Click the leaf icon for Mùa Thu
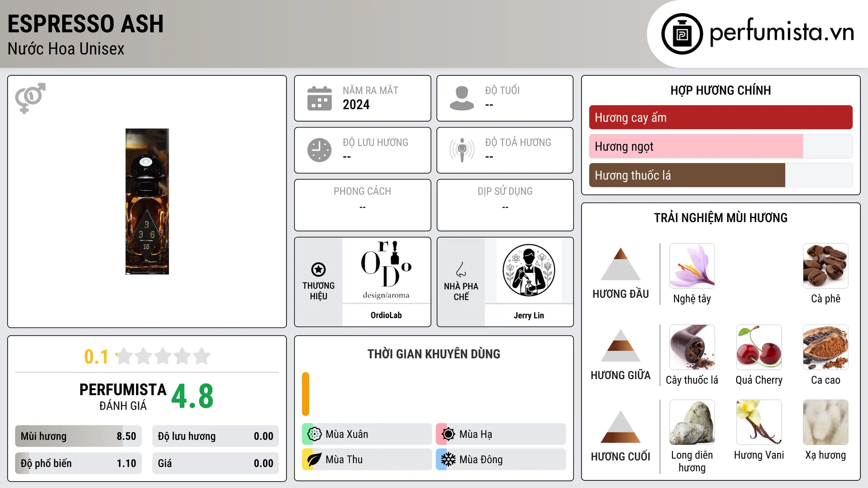The width and height of the screenshot is (868, 488). pyautogui.click(x=314, y=460)
